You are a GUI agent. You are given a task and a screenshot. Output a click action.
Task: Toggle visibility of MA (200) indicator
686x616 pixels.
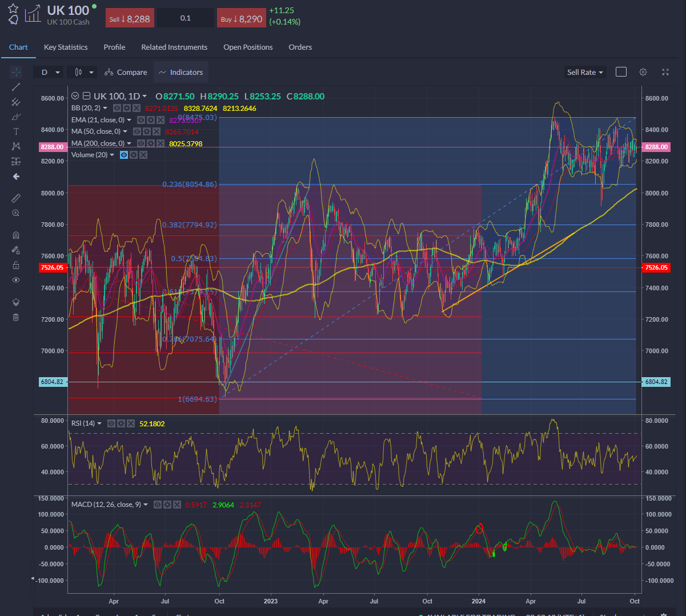[x=141, y=143]
